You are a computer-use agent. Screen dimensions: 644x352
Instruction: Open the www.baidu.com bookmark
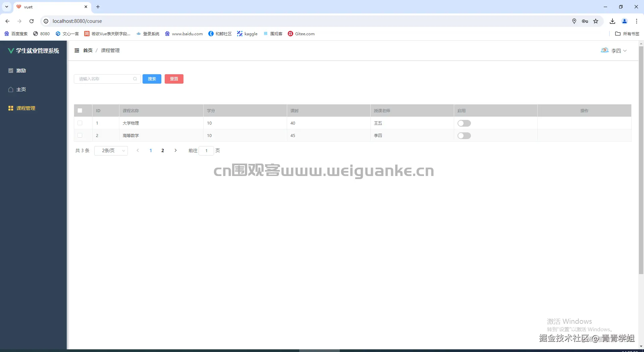tap(184, 34)
